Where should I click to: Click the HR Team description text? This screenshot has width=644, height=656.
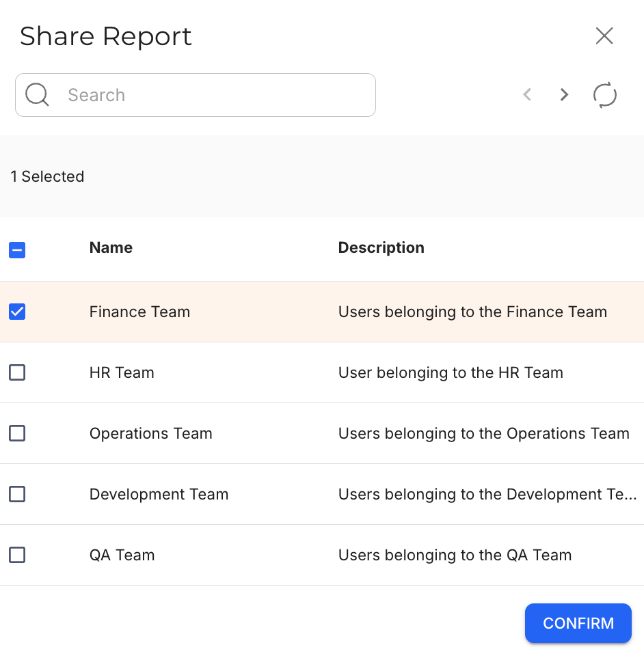tap(451, 372)
